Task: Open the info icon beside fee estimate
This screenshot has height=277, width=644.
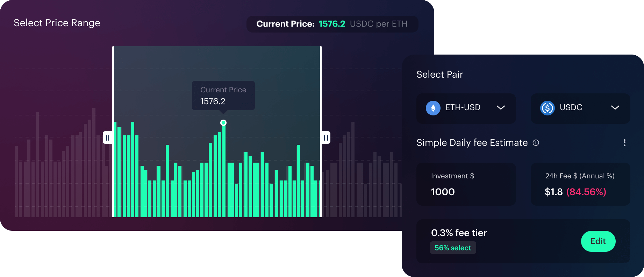Action: point(536,143)
